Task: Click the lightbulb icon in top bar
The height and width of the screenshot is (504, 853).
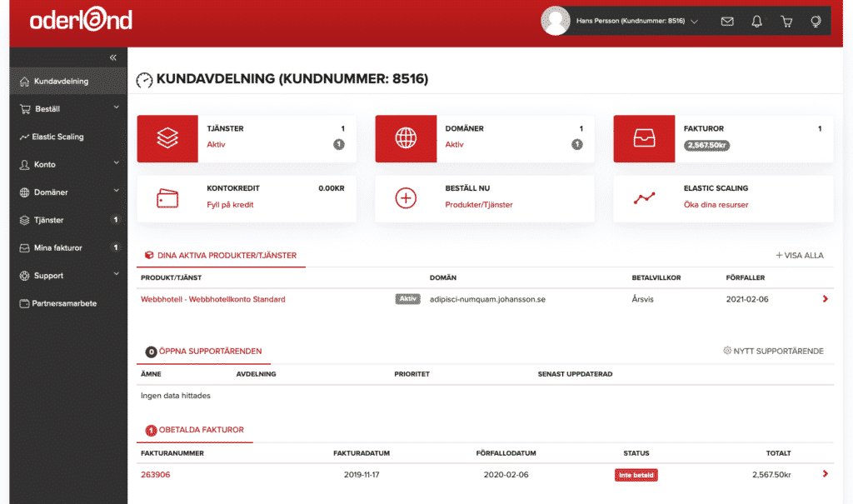Action: pyautogui.click(x=816, y=22)
